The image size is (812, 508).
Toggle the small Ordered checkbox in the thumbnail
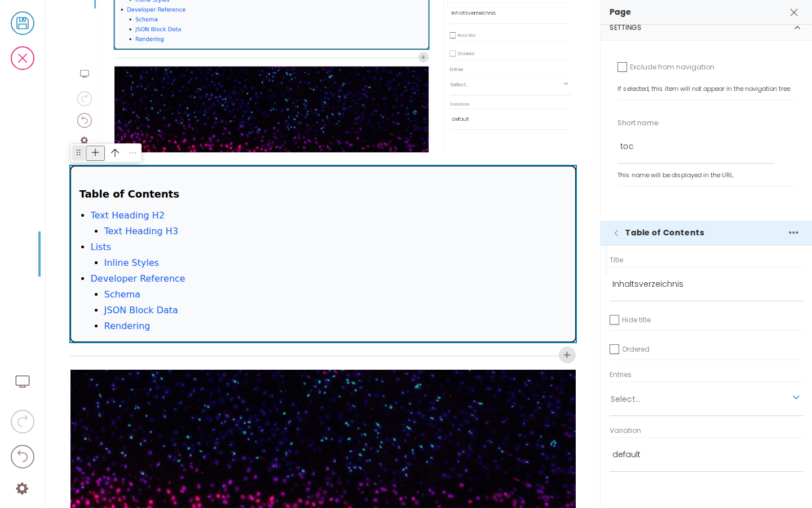point(452,54)
